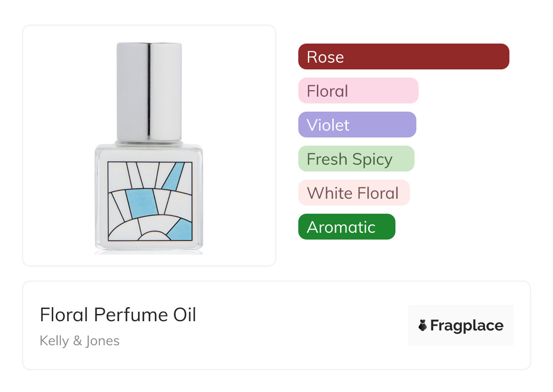Screen dimensions: 553x392
Task: Click the upper-right blue pane on bottle label
Action: 174,176
